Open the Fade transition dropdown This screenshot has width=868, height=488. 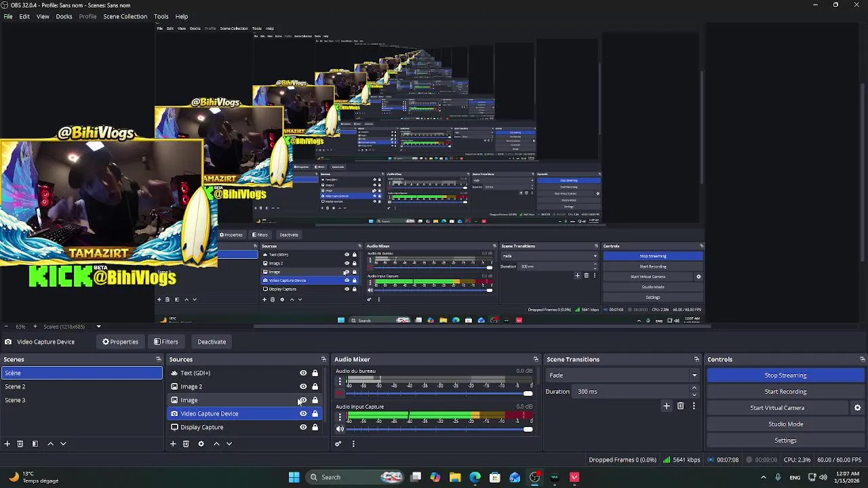tap(623, 375)
